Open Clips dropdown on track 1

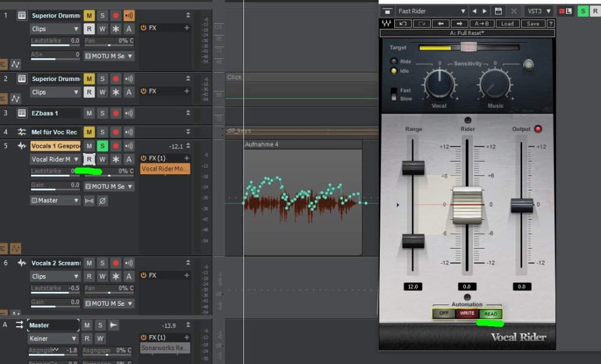[55, 29]
